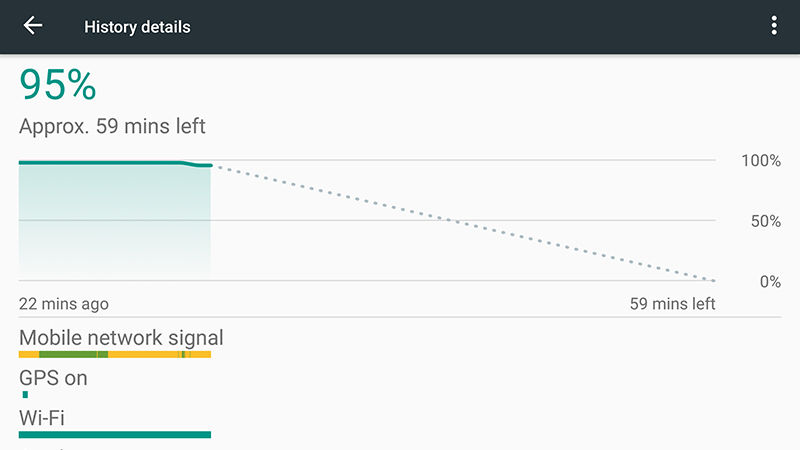This screenshot has height=450, width=800.
Task: Select the GPS on label
Action: pyautogui.click(x=53, y=378)
